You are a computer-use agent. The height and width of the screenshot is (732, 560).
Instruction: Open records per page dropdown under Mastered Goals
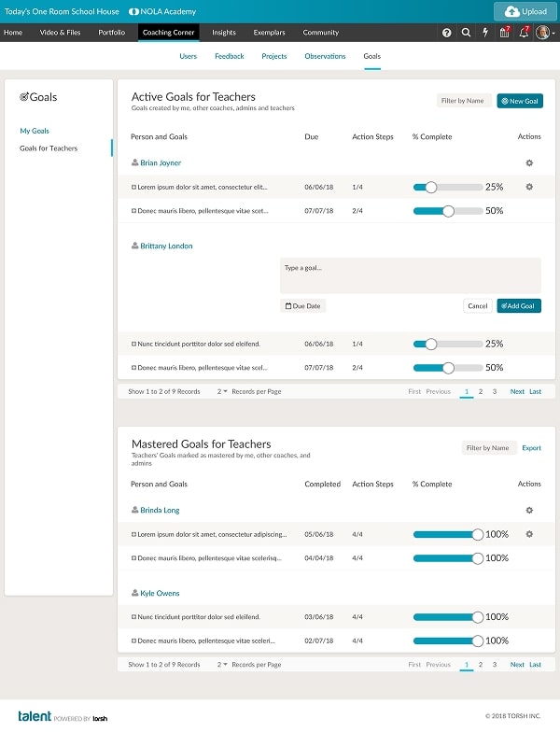(222, 665)
